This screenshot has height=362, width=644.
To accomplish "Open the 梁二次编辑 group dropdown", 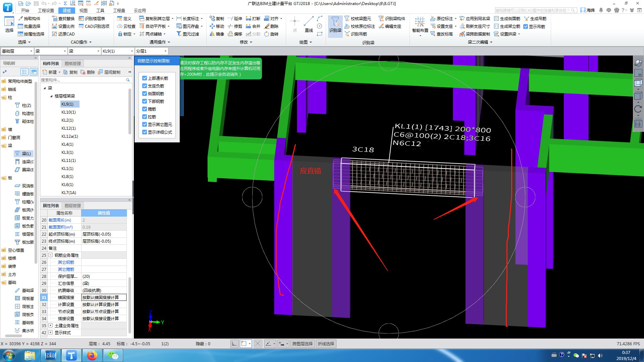I will pos(480,42).
